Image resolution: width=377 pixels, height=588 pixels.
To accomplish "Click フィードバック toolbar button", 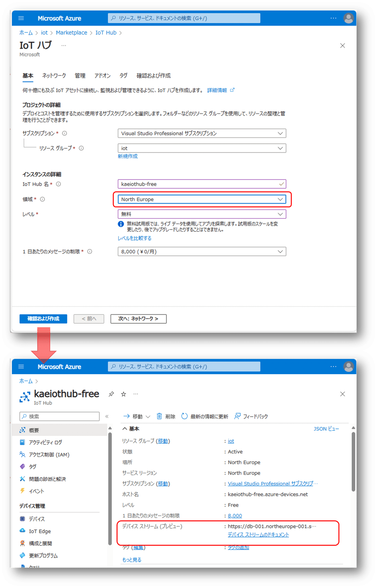I will tap(251, 416).
